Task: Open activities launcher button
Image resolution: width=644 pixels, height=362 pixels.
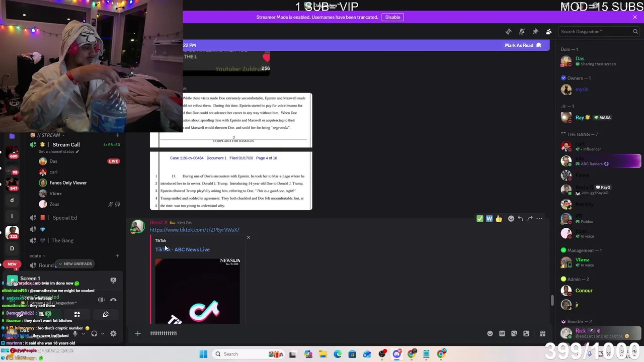Action: [77, 315]
